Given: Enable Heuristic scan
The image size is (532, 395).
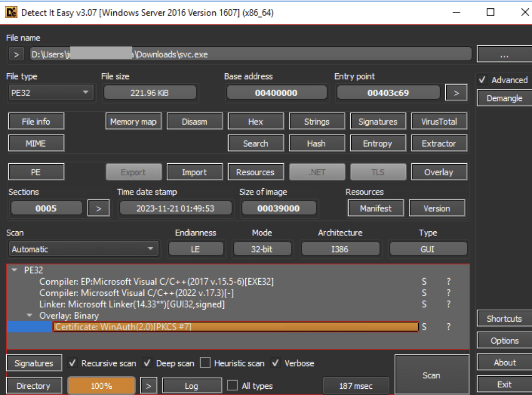Looking at the screenshot, I should 205,363.
